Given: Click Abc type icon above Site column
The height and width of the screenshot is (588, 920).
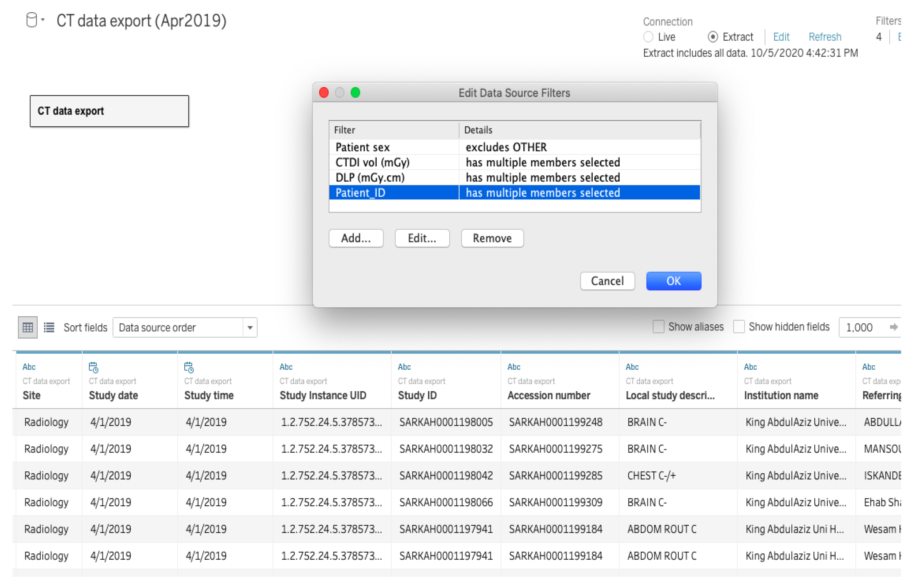Looking at the screenshot, I should [29, 367].
